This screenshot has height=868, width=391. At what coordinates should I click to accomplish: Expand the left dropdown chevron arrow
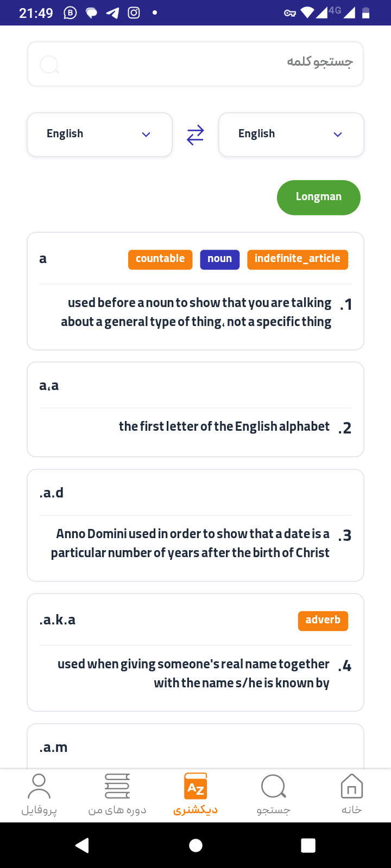click(146, 135)
